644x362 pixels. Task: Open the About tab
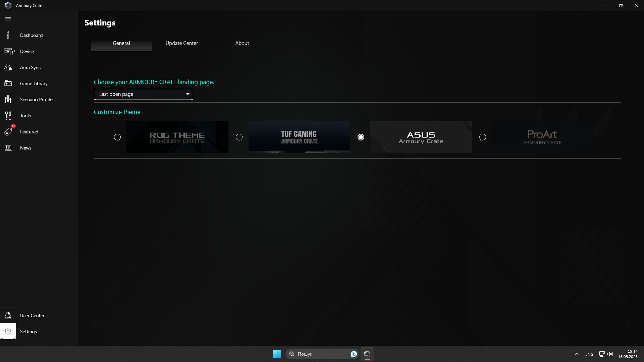[x=242, y=43]
